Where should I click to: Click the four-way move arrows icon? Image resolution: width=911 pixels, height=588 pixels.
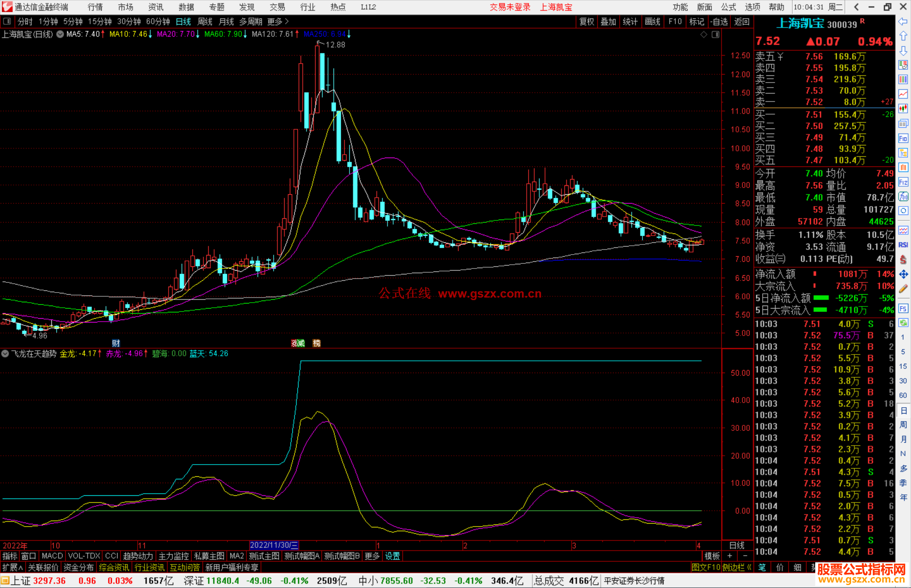tap(903, 274)
